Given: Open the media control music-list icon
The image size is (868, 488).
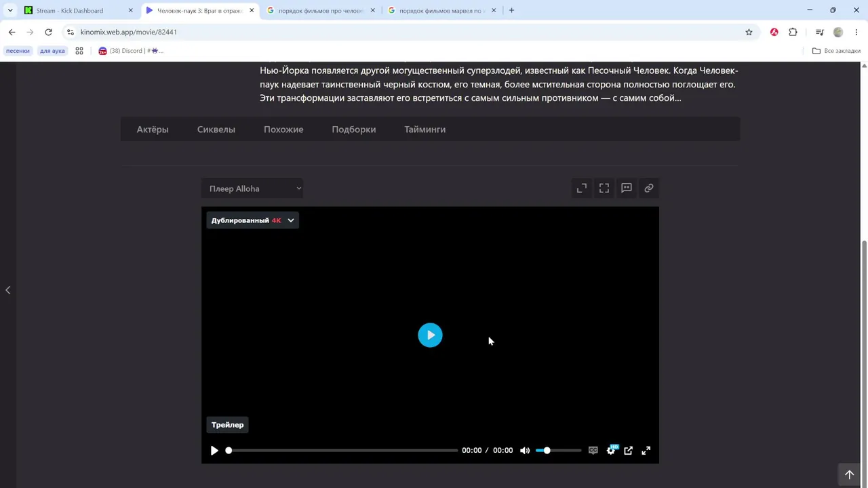Looking at the screenshot, I should pyautogui.click(x=819, y=32).
